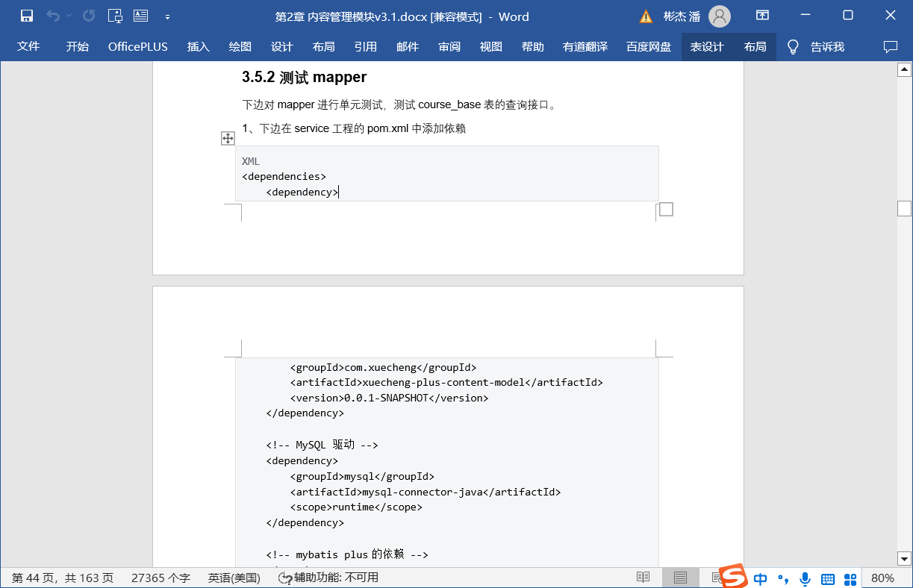Click the vertical scrollbar down arrow

[905, 559]
